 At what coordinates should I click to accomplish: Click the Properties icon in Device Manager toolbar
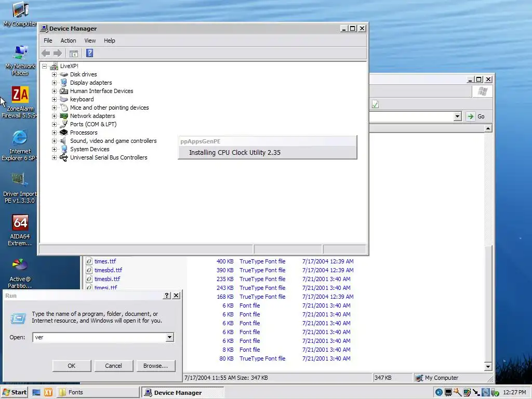[x=74, y=54]
